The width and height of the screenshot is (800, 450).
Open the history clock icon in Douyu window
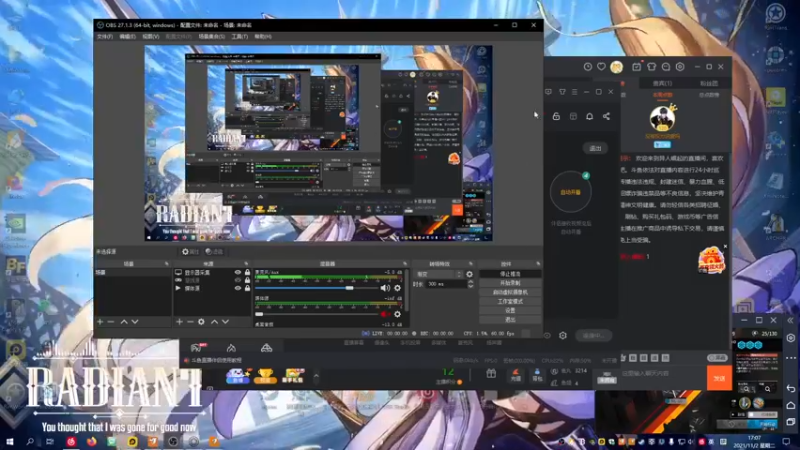[x=588, y=67]
